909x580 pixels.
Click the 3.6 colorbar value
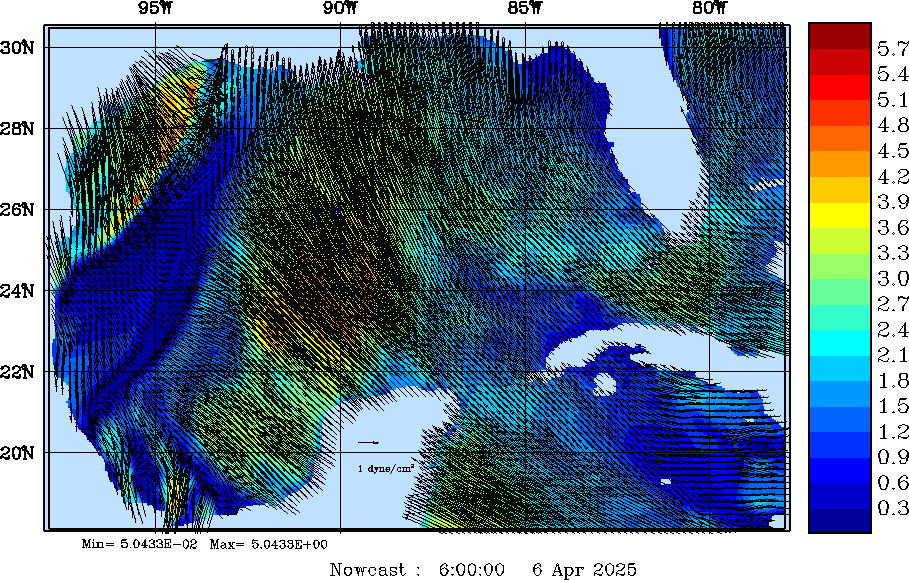pos(893,227)
